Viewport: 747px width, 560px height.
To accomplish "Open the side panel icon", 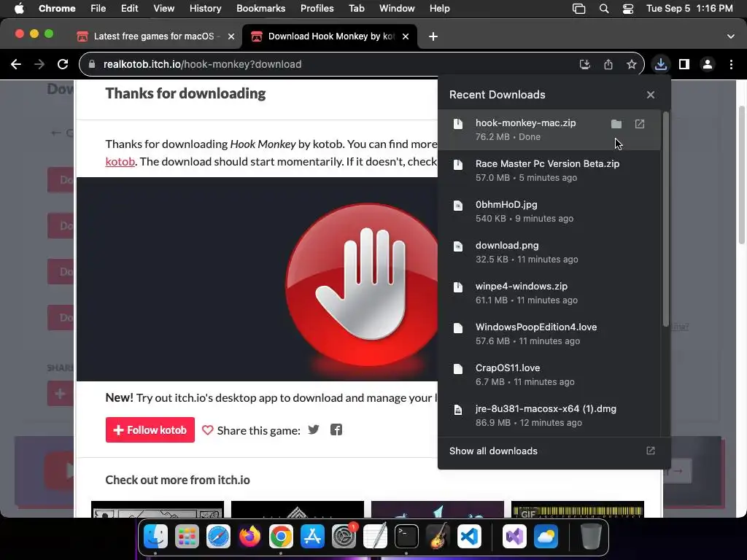I will 684,64.
